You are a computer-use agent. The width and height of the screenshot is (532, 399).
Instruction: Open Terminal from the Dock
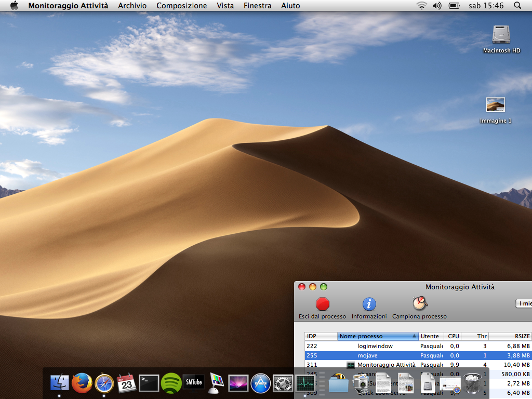click(x=149, y=383)
